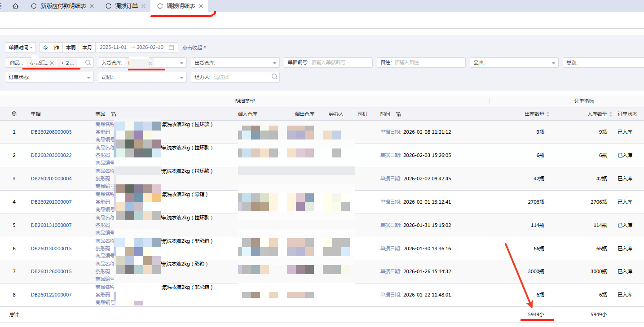Click the filter icon beside 时间 column
Viewport: 644px width, 327px height.
398,114
